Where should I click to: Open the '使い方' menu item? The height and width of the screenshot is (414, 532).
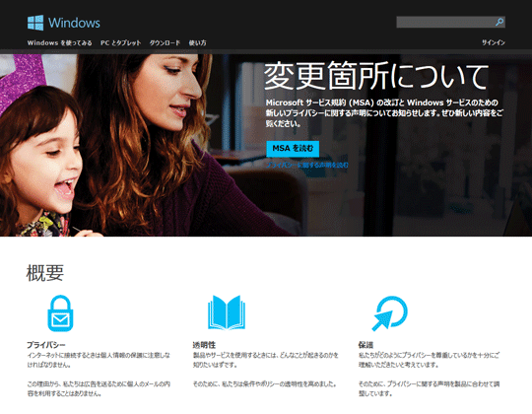tap(197, 42)
